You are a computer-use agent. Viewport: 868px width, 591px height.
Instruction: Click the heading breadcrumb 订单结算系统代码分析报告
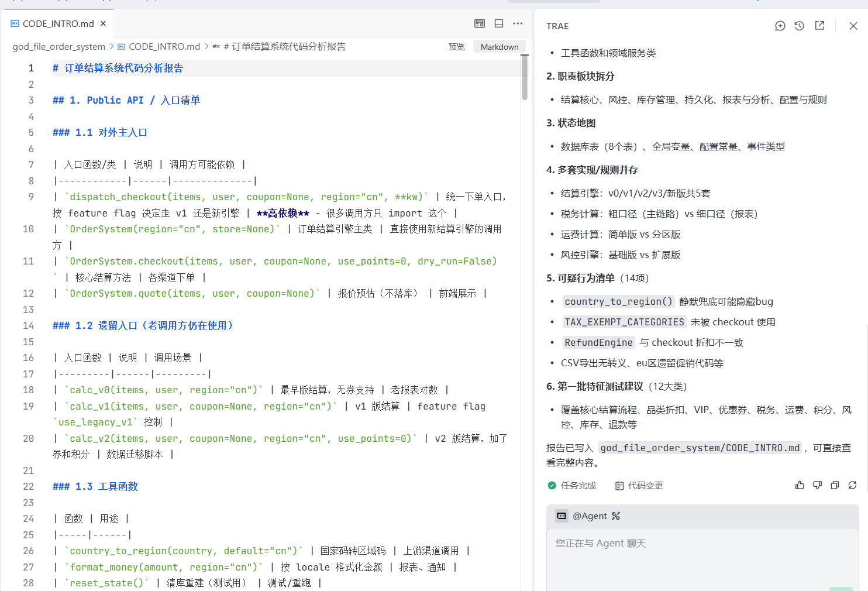point(285,47)
